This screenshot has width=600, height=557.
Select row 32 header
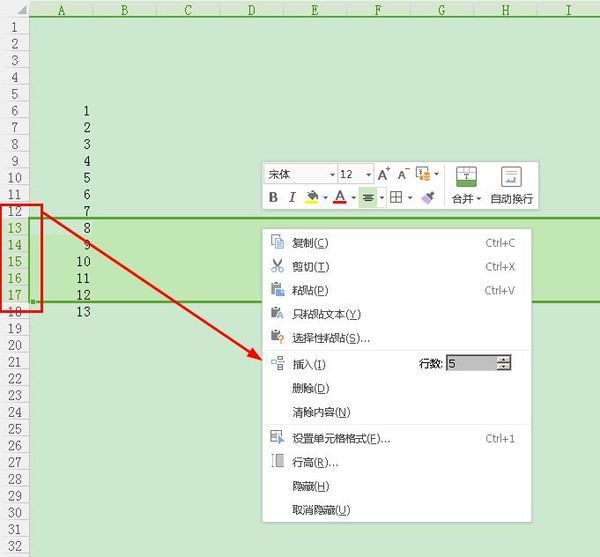pos(15,546)
